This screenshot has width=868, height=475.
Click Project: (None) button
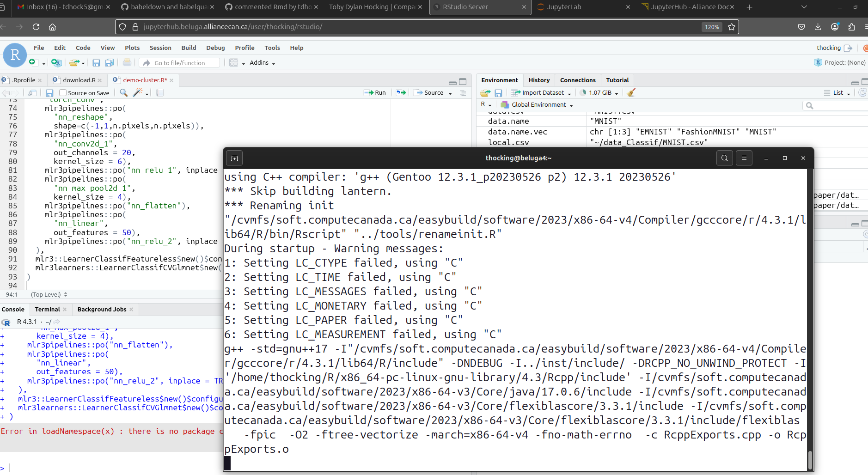pyautogui.click(x=840, y=62)
